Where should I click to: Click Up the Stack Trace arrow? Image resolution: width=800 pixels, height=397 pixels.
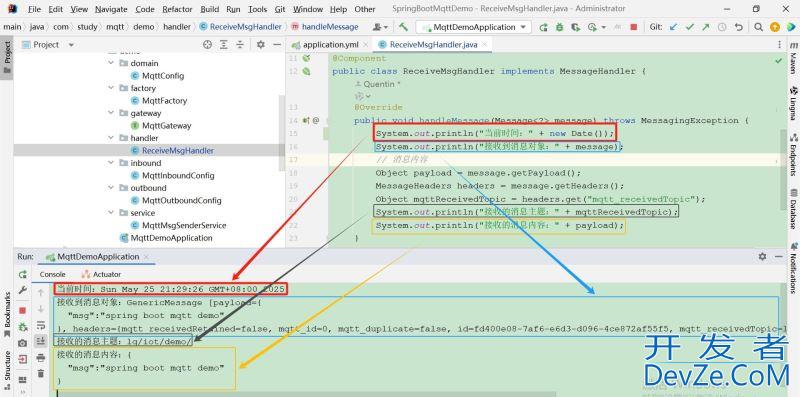(x=41, y=293)
